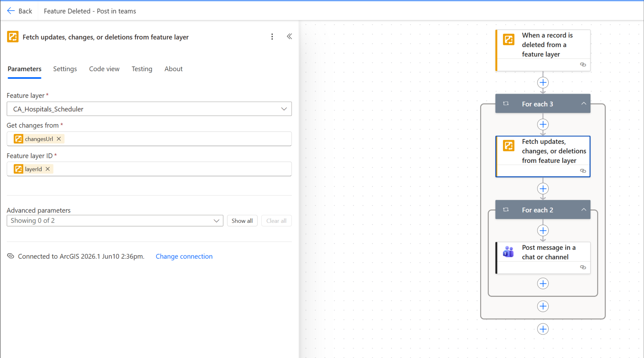Open the Feature layer dropdown
The width and height of the screenshot is (644, 358).
click(149, 109)
